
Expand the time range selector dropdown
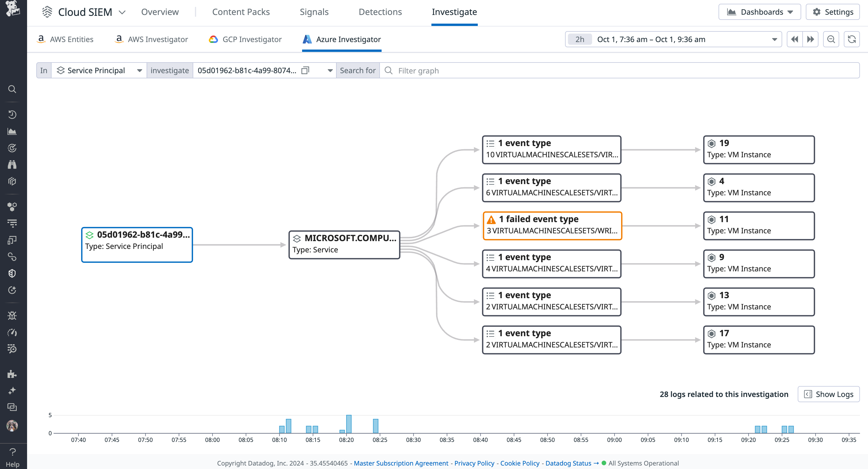[x=774, y=39]
